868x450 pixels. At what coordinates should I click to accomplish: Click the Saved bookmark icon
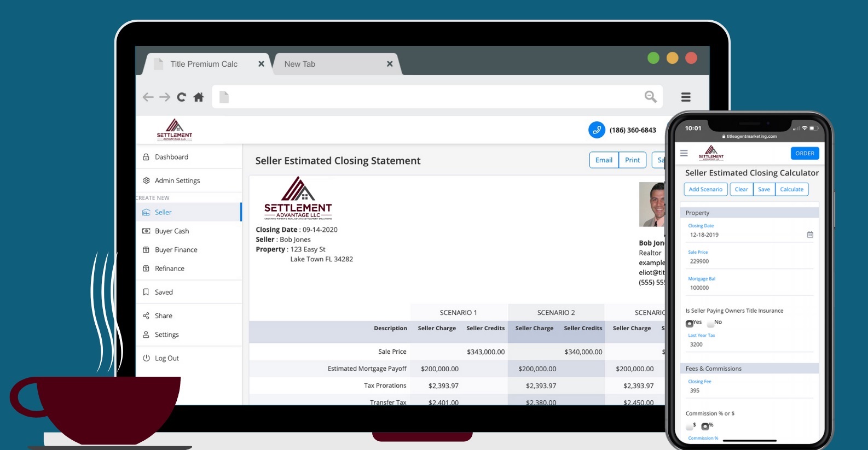146,292
